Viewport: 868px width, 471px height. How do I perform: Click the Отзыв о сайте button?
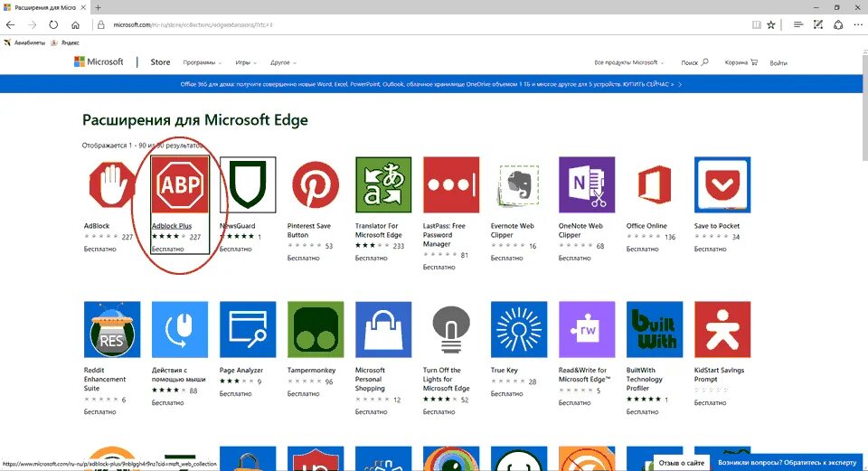tap(681, 462)
